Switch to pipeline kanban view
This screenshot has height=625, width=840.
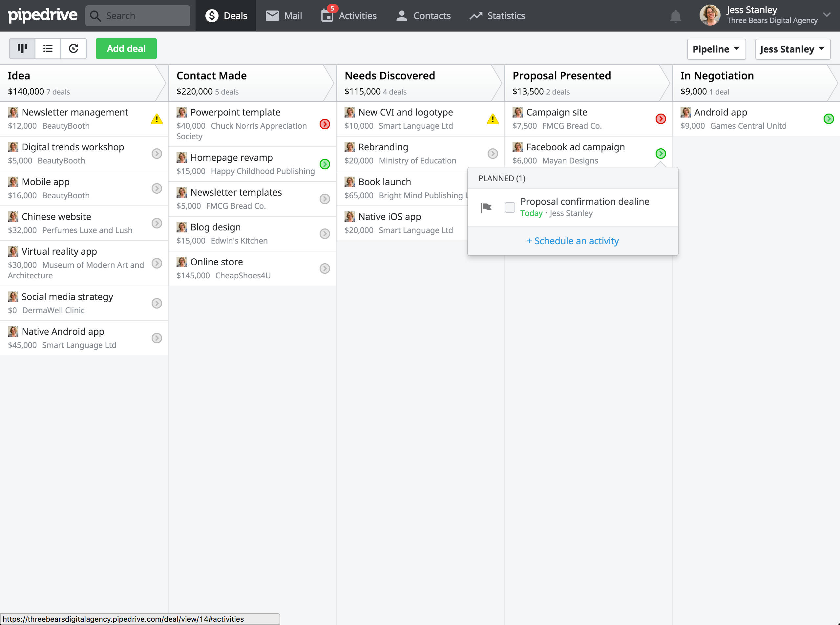(22, 49)
